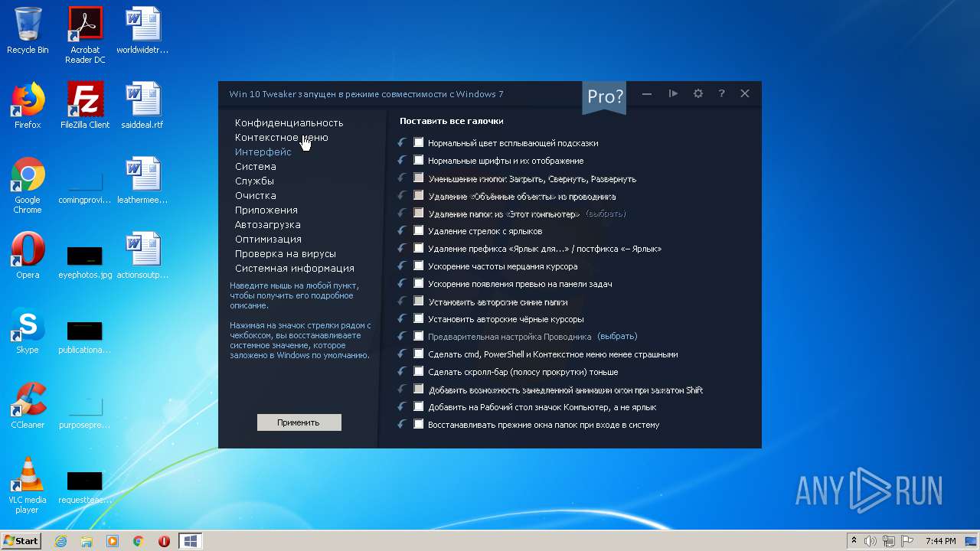Select the FileZilla Client desktop shortcut
980x551 pixels.
pyautogui.click(x=85, y=106)
